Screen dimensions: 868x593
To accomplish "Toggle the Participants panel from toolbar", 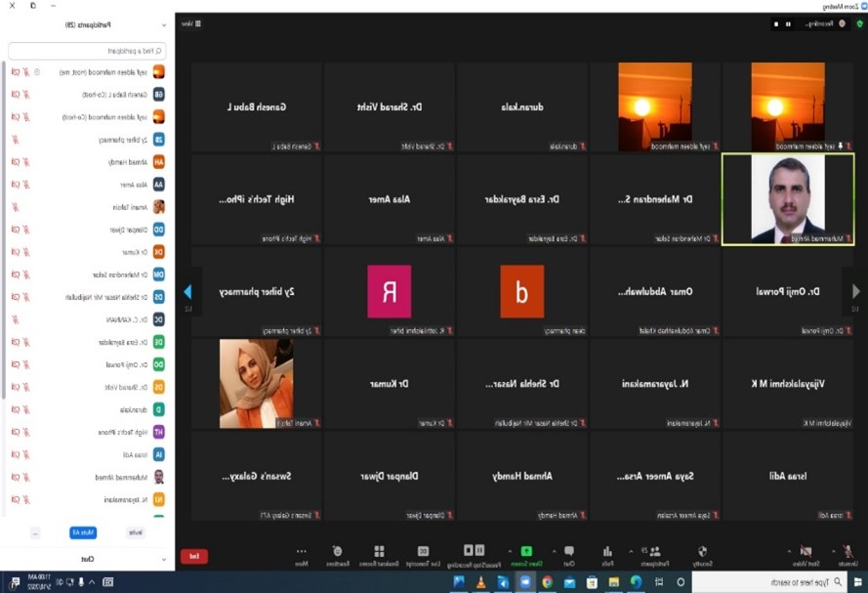I will [655, 553].
